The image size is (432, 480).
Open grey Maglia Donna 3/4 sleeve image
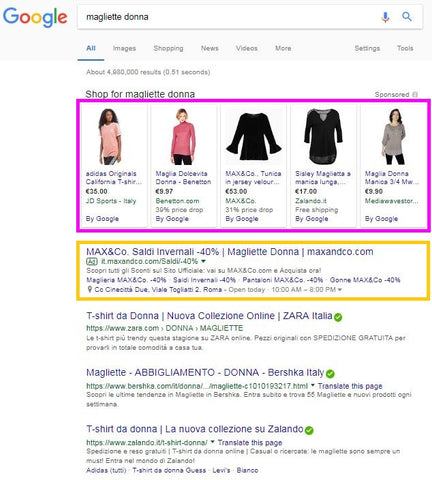(394, 137)
